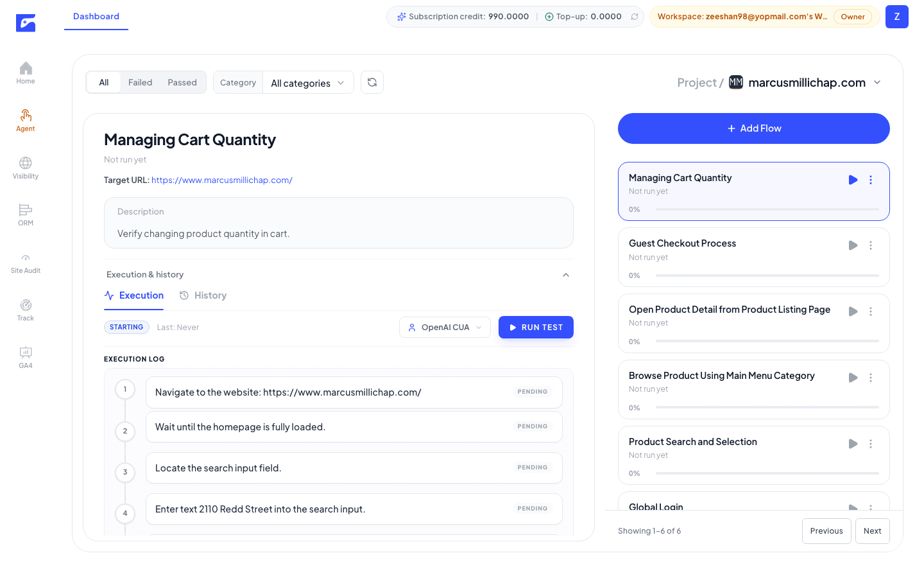The height and width of the screenshot is (578, 924).
Task: Click progress bar of Guest Checkout Process flow
Action: tap(767, 276)
